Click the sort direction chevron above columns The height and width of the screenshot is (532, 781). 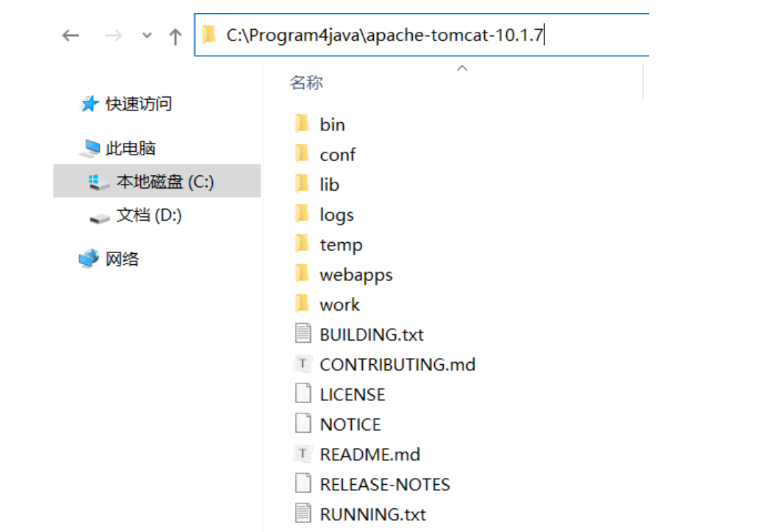(462, 68)
